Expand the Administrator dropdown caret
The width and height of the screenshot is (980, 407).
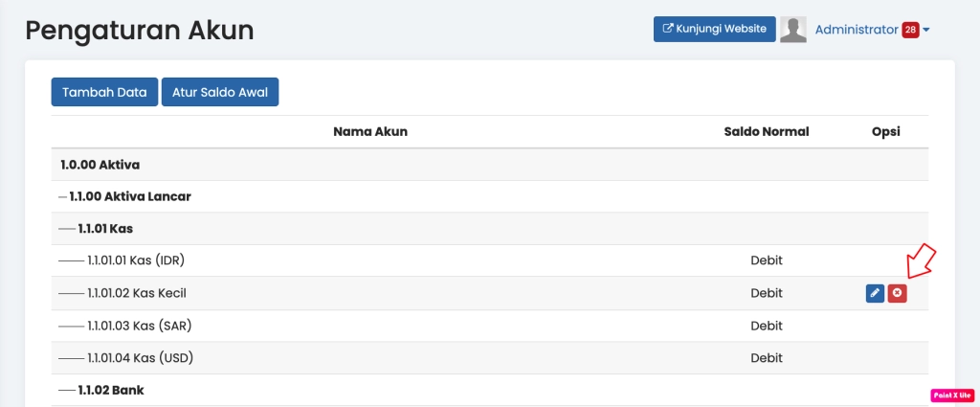click(x=926, y=31)
